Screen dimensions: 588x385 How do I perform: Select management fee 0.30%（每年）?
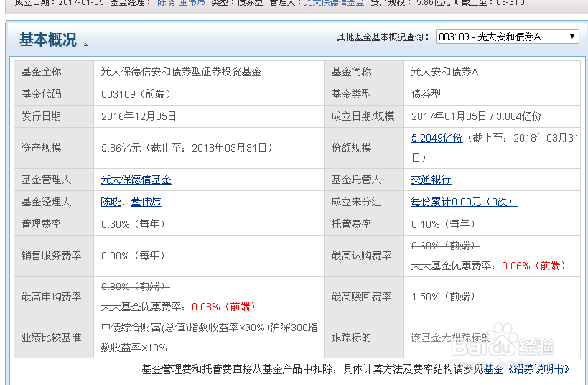(x=134, y=224)
